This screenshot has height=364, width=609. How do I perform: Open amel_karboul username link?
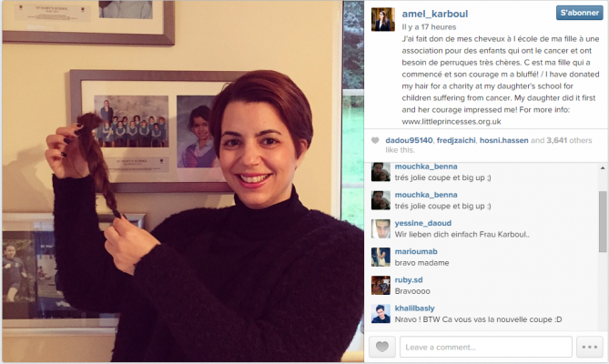(x=434, y=14)
